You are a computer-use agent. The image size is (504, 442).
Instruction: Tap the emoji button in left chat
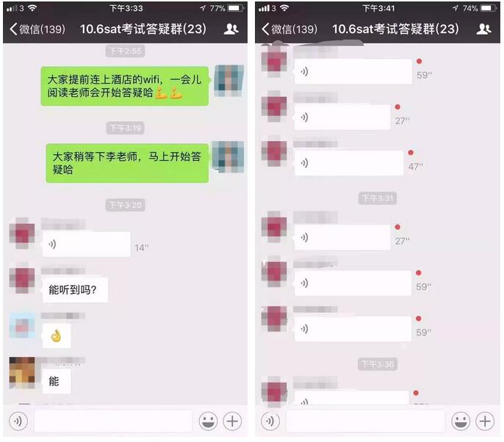[208, 421]
